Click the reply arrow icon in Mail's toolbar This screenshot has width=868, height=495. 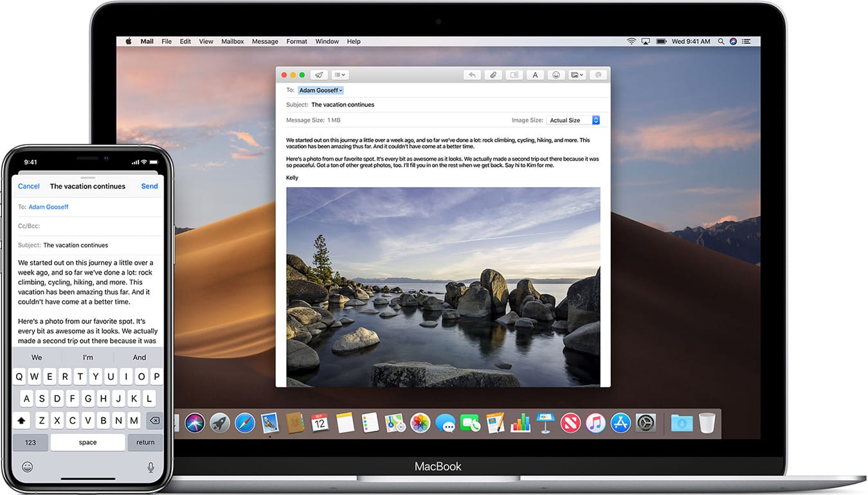(x=472, y=75)
